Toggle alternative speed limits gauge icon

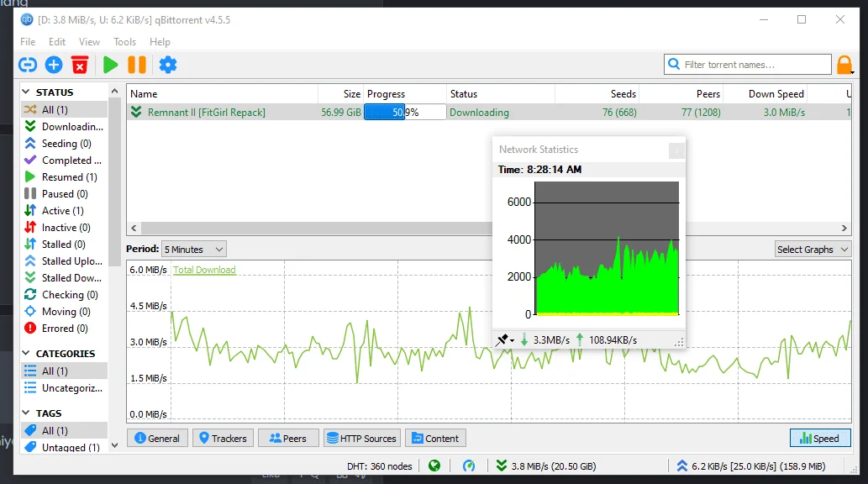point(469,466)
